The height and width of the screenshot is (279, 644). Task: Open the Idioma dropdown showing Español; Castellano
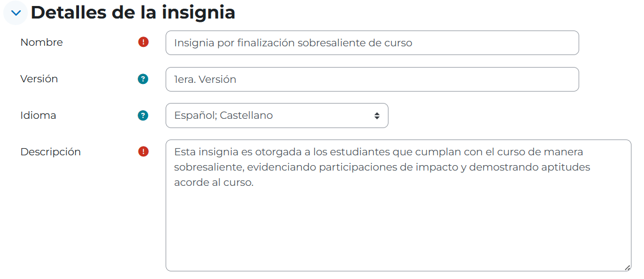coord(277,116)
